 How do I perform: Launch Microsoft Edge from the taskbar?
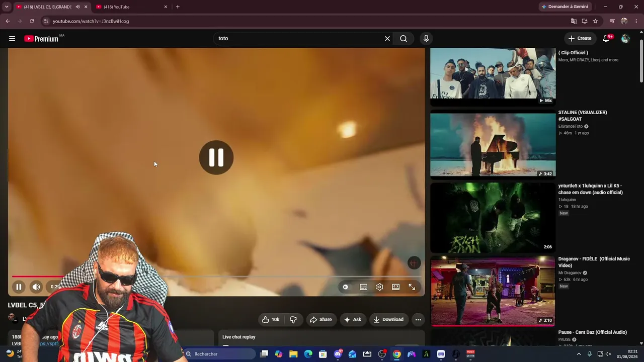click(x=308, y=354)
